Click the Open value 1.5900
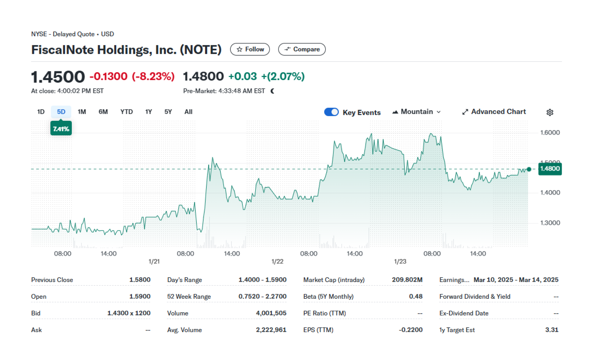Screen dimensions: 593x364 click(x=140, y=296)
